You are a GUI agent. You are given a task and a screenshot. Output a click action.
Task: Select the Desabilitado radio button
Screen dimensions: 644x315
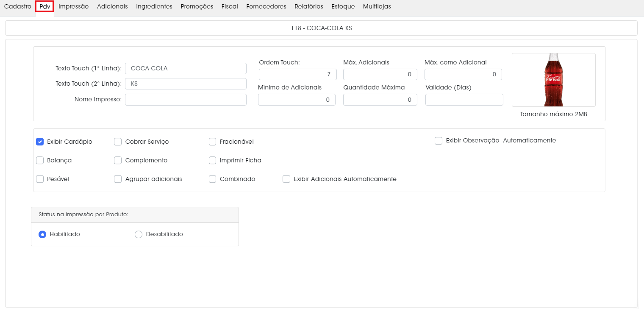click(138, 234)
